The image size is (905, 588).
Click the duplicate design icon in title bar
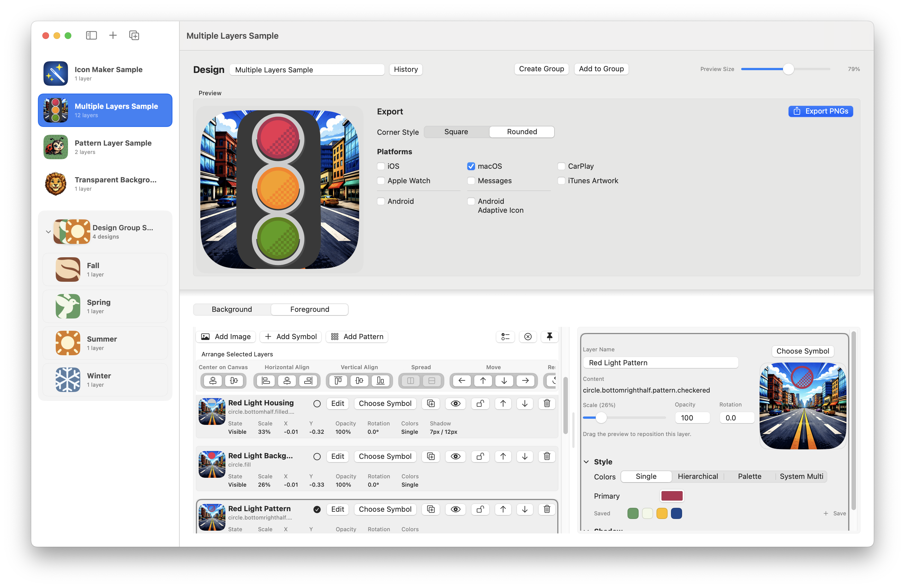(134, 35)
